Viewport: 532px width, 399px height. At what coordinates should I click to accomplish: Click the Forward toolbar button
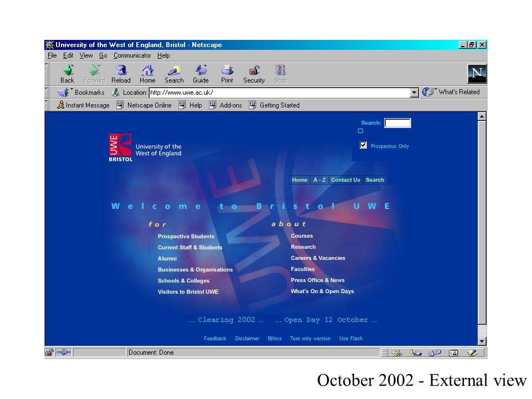tap(94, 74)
